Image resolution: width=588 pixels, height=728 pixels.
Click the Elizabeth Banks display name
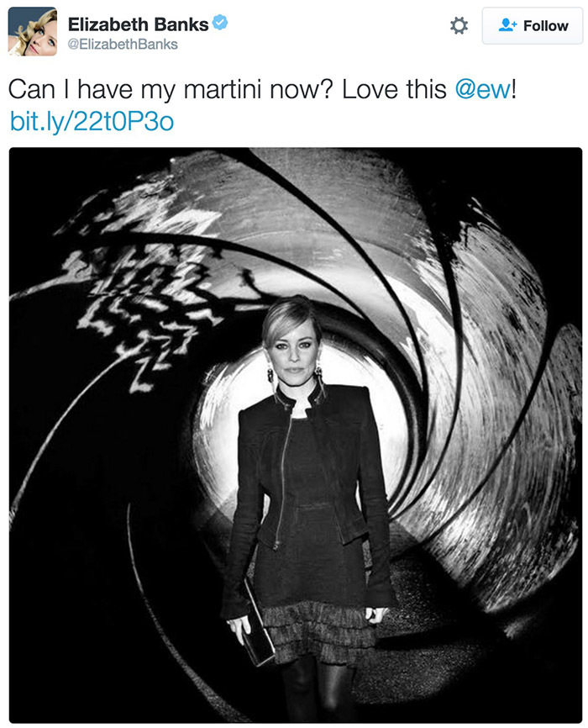139,24
